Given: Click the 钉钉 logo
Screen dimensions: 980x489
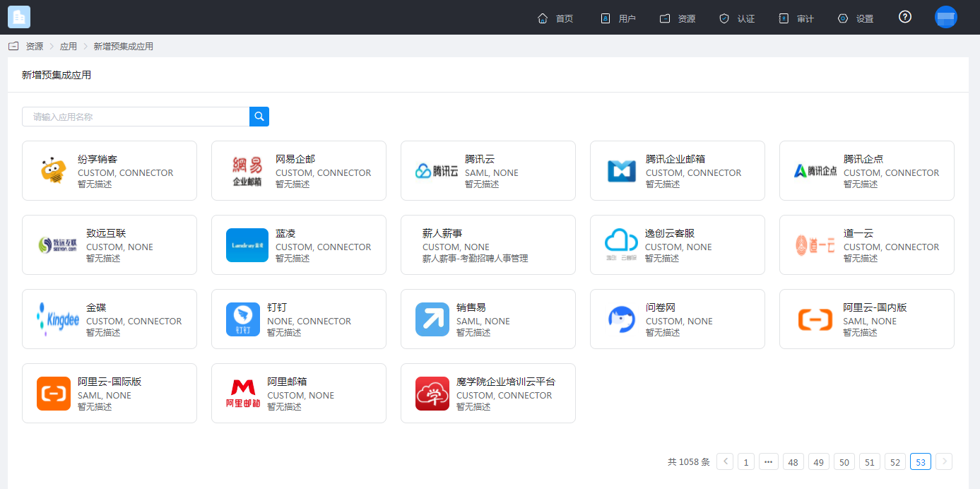Looking at the screenshot, I should [243, 319].
